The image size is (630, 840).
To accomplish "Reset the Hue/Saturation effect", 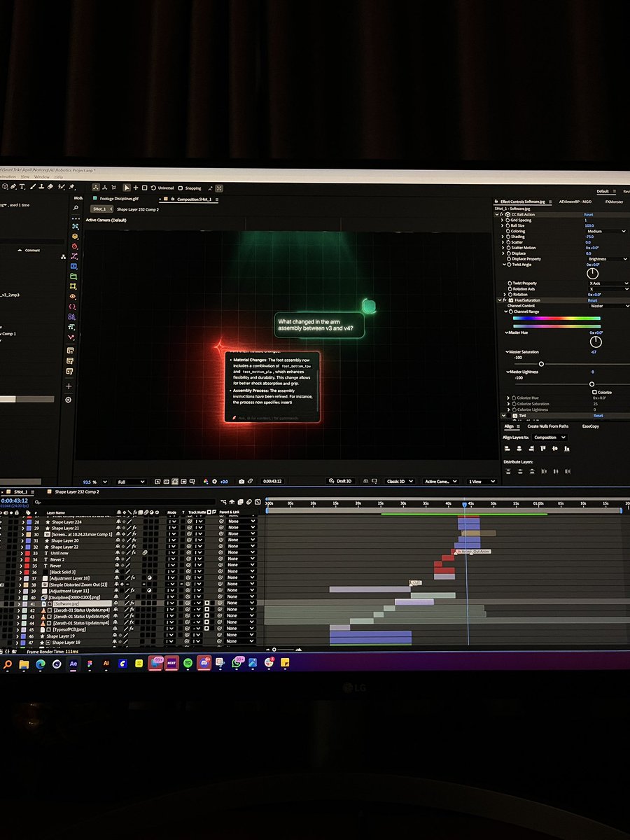I will pos(592,300).
